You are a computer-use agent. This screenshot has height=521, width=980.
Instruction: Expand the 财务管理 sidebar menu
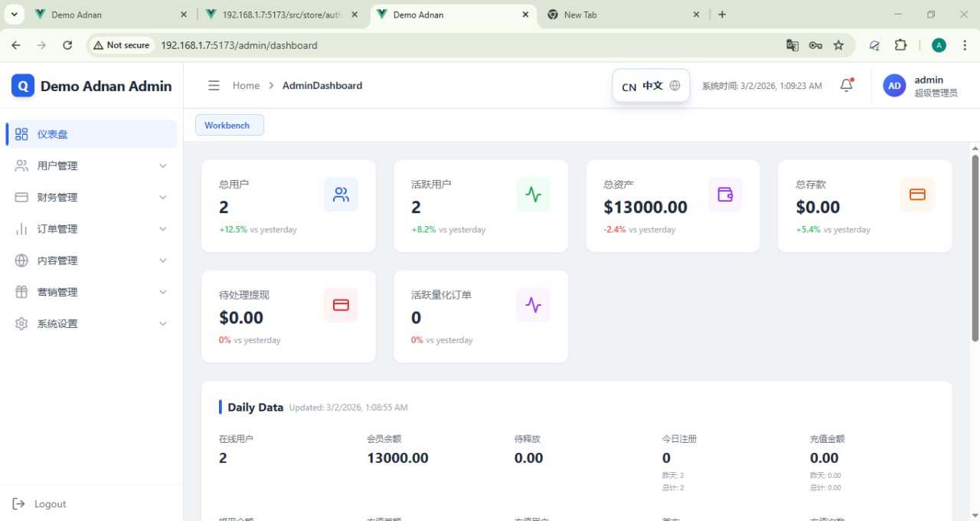[x=91, y=197]
